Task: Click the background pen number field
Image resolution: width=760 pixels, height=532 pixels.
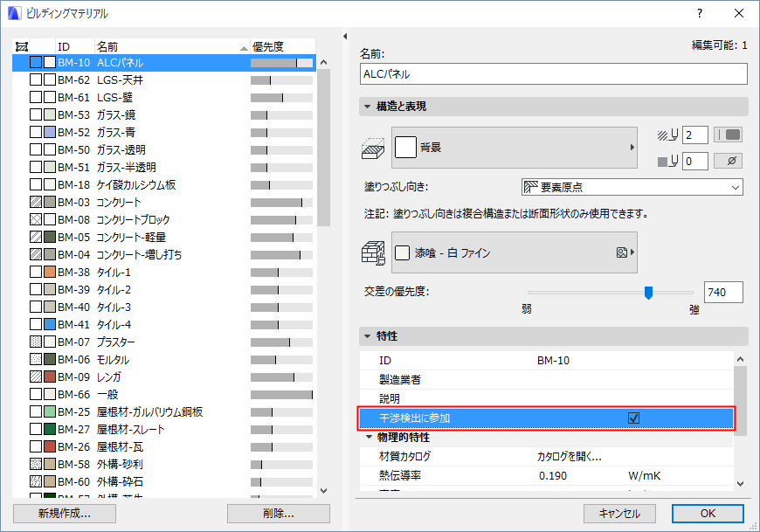Action: (695, 162)
